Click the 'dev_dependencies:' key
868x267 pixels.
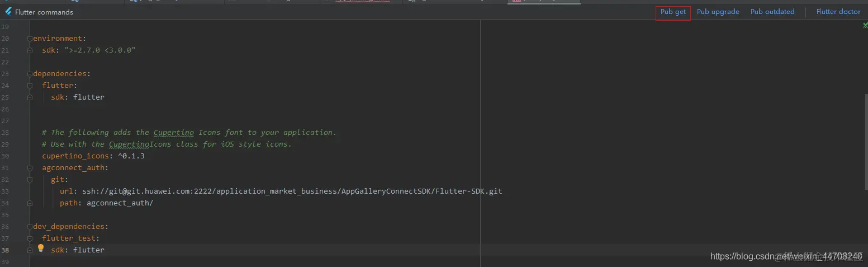pyautogui.click(x=71, y=227)
